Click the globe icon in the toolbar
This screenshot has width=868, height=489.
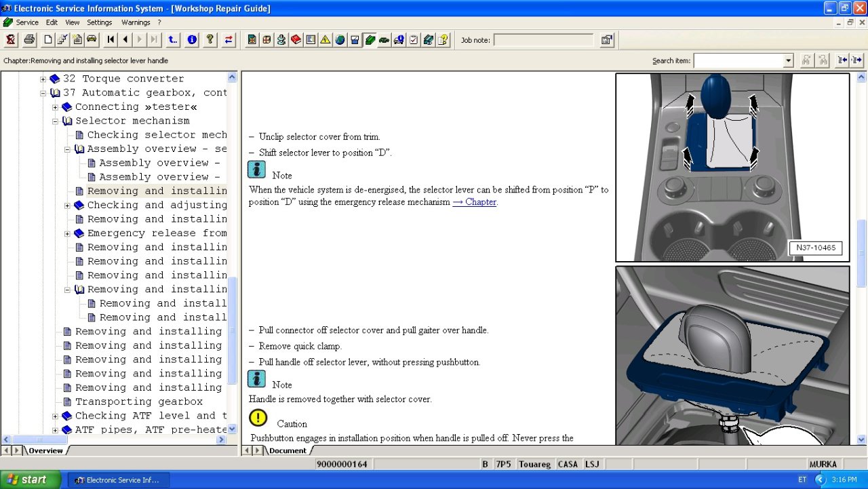coord(340,40)
